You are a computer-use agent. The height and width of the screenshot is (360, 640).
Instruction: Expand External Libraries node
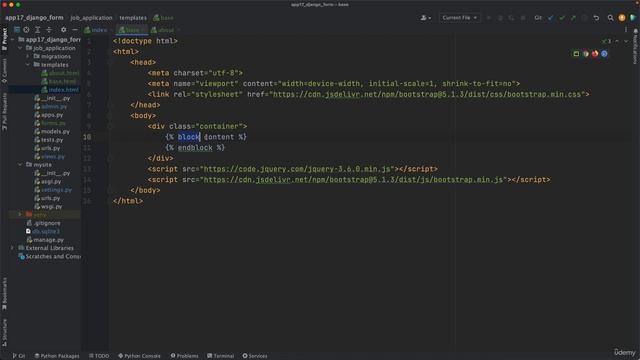[13, 248]
